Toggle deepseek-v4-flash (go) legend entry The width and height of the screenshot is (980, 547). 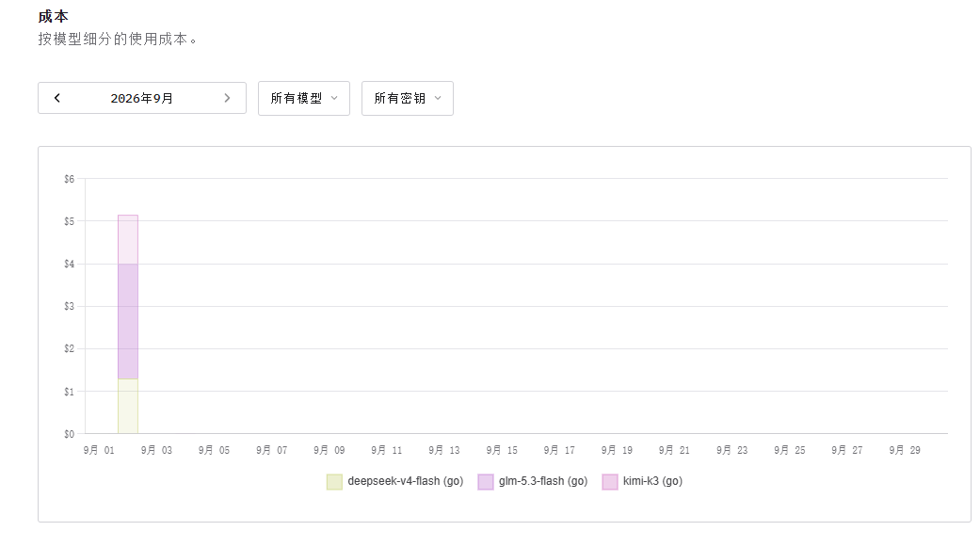point(395,481)
